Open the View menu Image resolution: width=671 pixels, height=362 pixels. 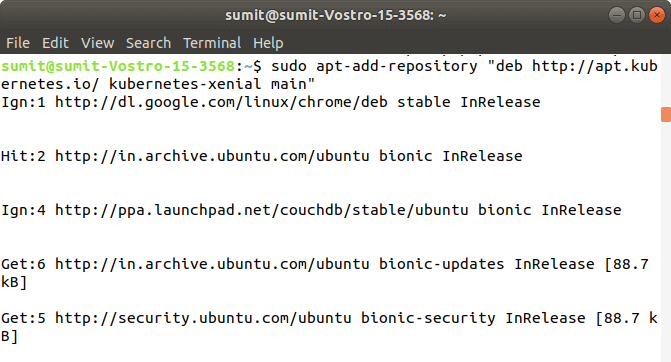[98, 43]
